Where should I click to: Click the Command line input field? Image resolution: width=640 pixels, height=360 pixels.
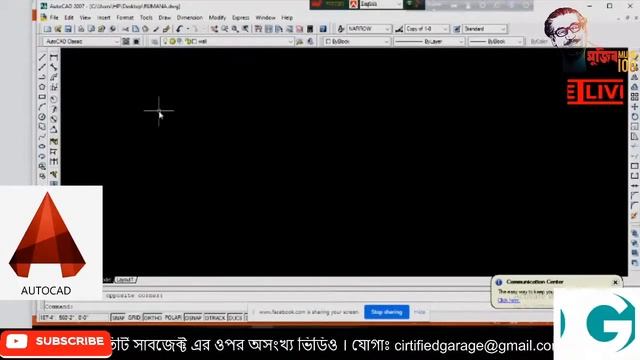pos(147,306)
